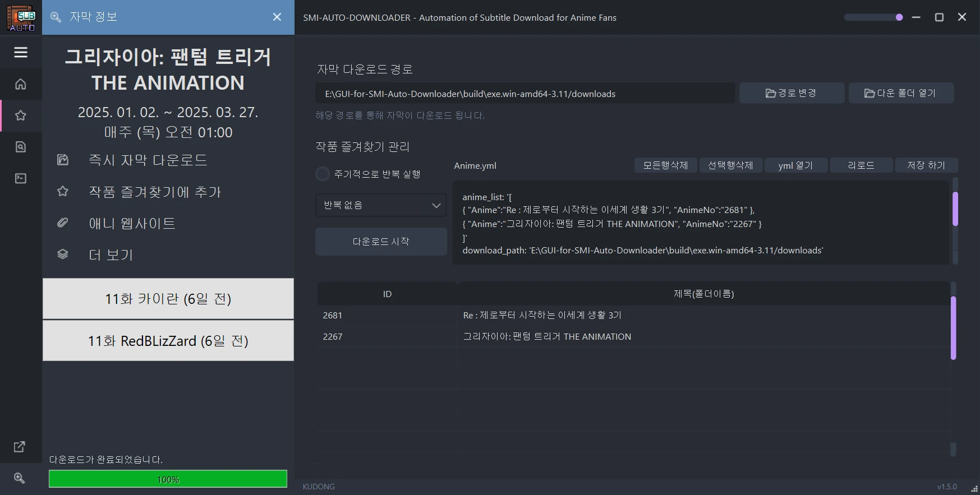
Task: Go to the home page icon
Action: [21, 84]
